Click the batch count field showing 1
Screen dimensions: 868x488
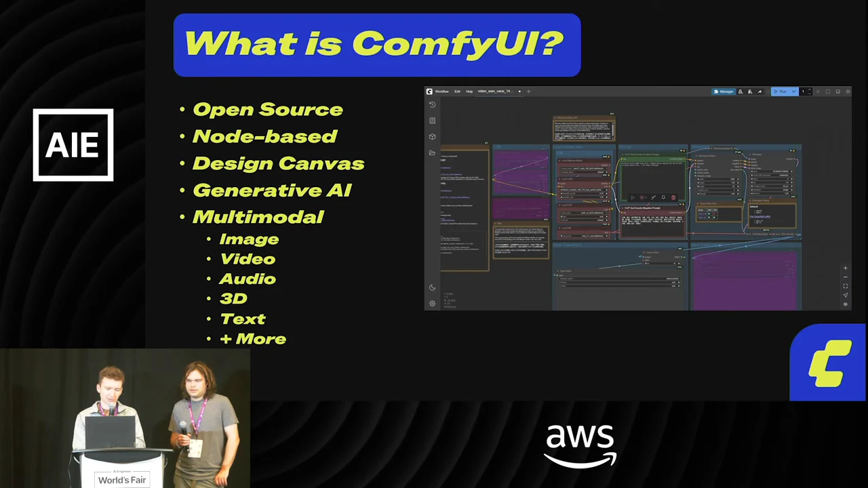[804, 91]
